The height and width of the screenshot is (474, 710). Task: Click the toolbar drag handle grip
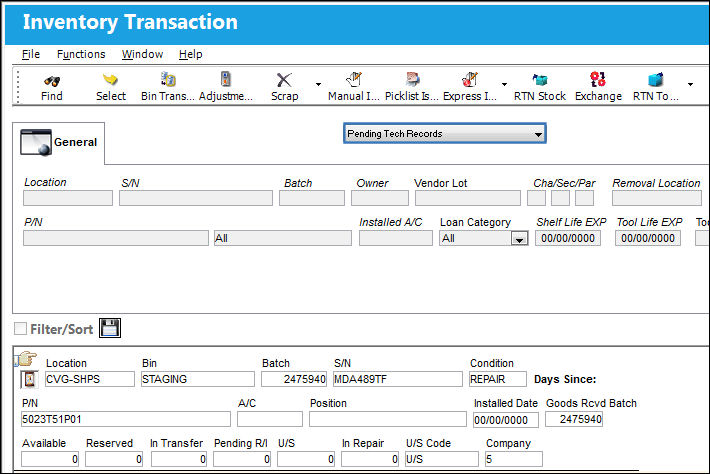tap(18, 86)
